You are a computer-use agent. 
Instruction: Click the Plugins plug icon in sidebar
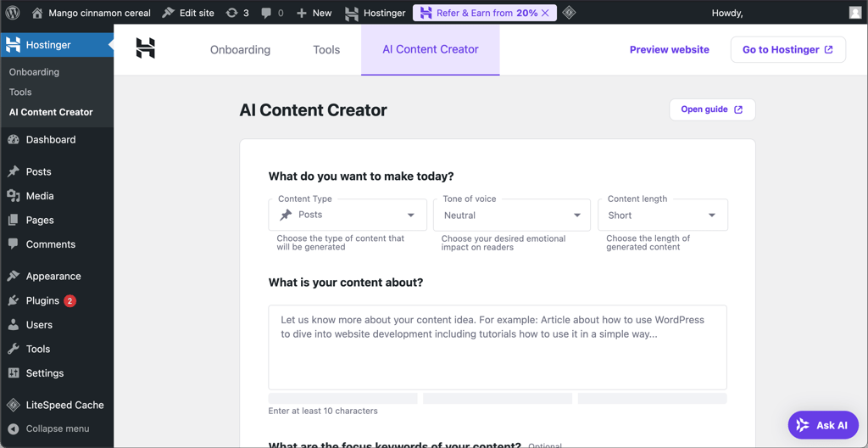pos(14,300)
